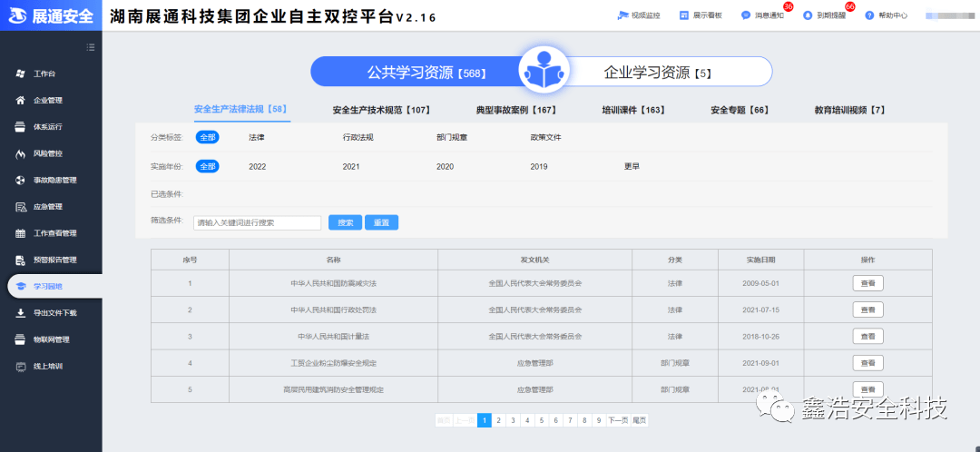This screenshot has width=980, height=452.
Task: Click the 2018-10-26 date cell
Action: point(760,337)
